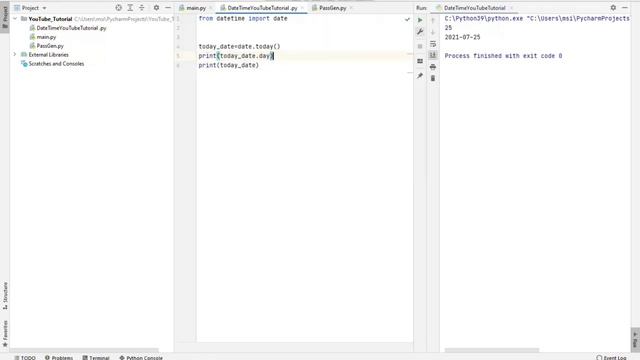
Task: Click Select Opened File target icon
Action: [x=118, y=8]
